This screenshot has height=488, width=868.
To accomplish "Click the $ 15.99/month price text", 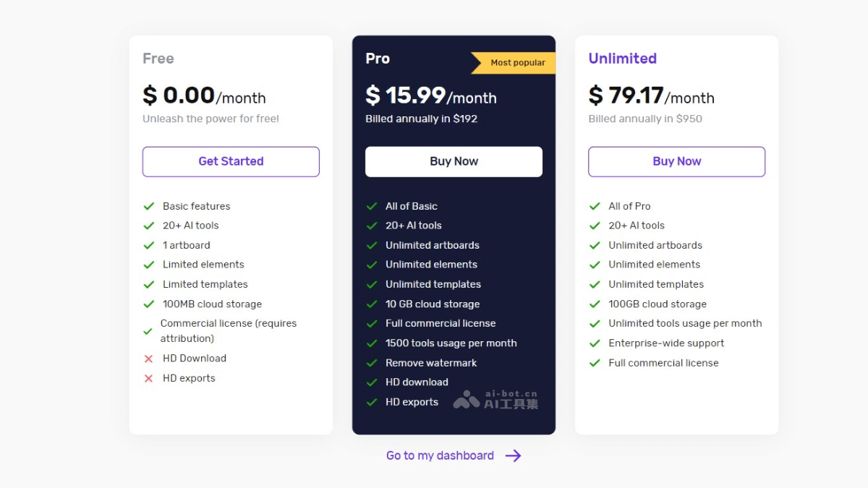I will (x=431, y=95).
